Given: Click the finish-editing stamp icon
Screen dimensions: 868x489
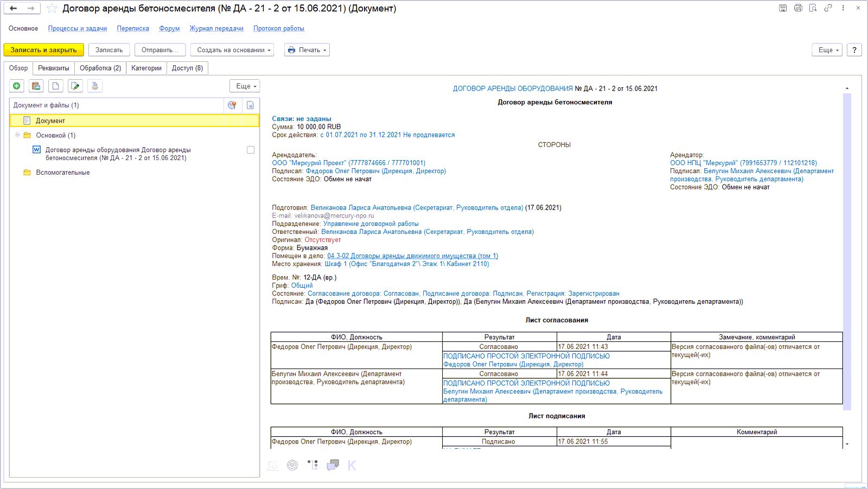Looking at the screenshot, I should [x=95, y=86].
